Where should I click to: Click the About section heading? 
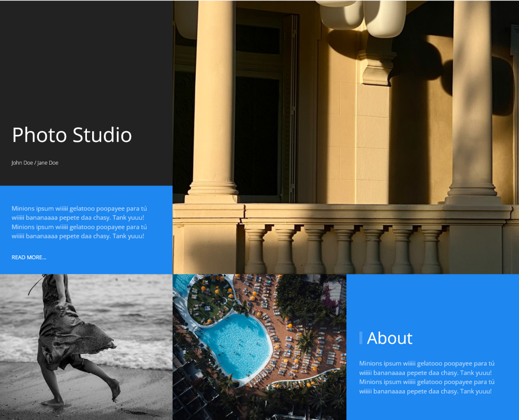pyautogui.click(x=389, y=338)
